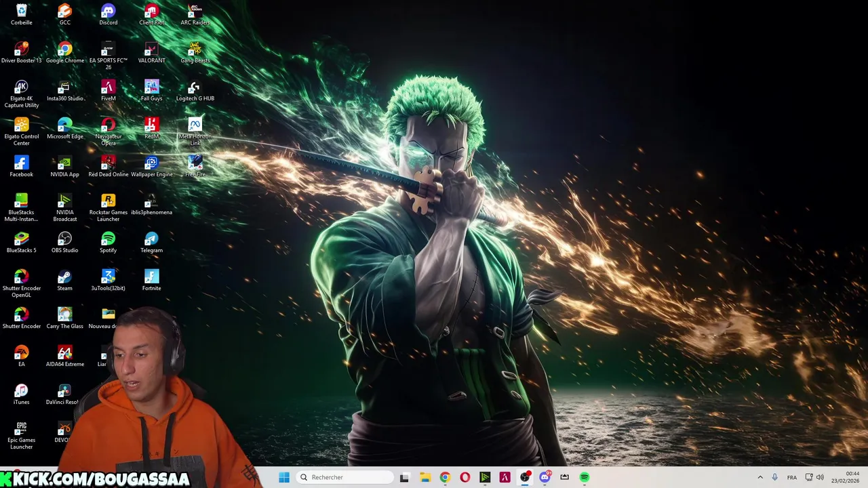This screenshot has height=488, width=868.
Task: Select the Steam desktop shortcut
Action: pyautogui.click(x=64, y=281)
